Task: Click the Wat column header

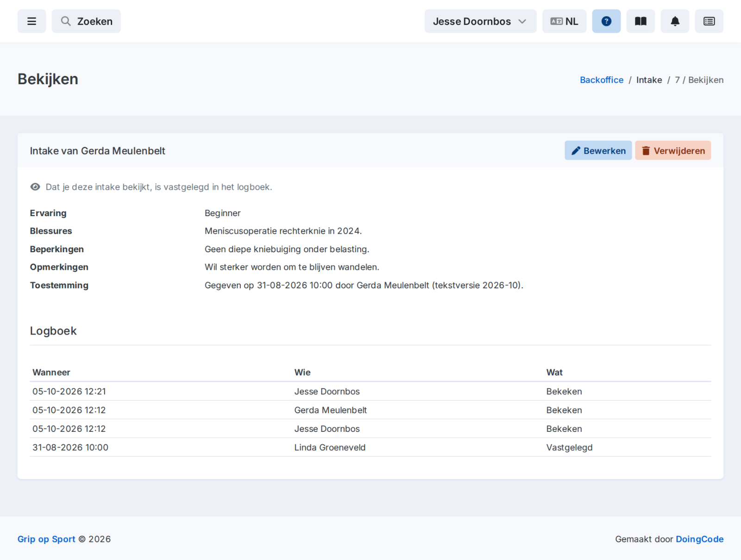Action: click(554, 373)
